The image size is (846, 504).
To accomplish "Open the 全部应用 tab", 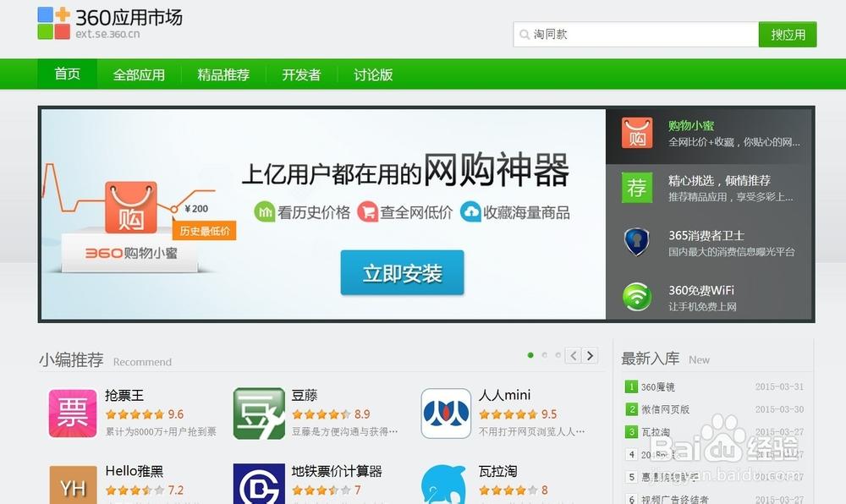I will [139, 74].
